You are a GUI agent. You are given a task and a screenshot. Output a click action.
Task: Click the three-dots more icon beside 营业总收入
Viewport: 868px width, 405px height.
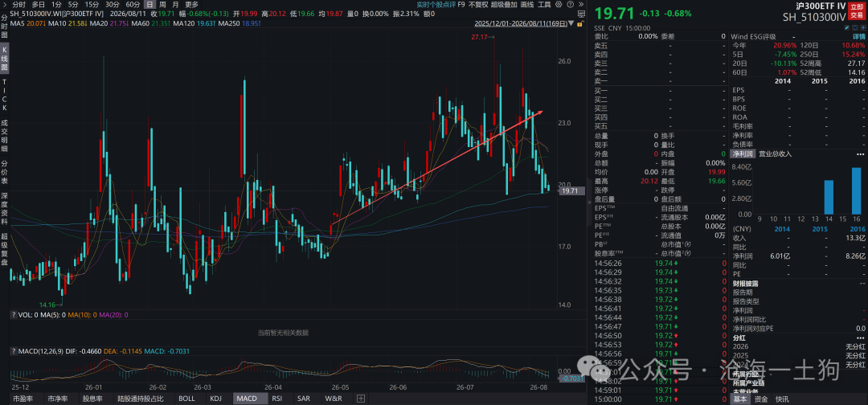[x=860, y=153]
